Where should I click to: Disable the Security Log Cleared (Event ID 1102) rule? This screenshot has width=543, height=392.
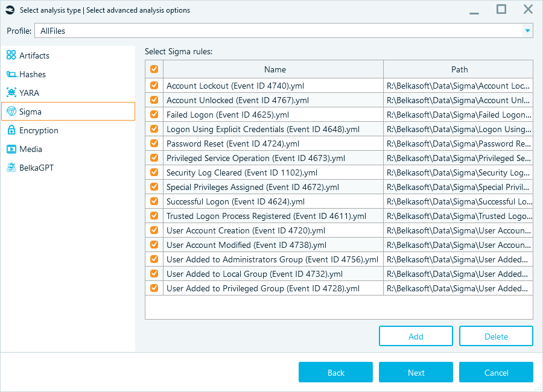click(x=154, y=172)
